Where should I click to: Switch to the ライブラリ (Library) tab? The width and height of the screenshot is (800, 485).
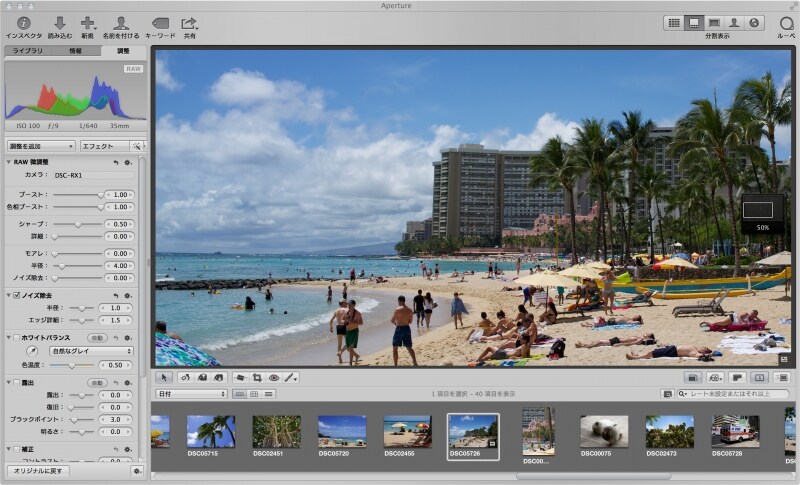coord(29,50)
